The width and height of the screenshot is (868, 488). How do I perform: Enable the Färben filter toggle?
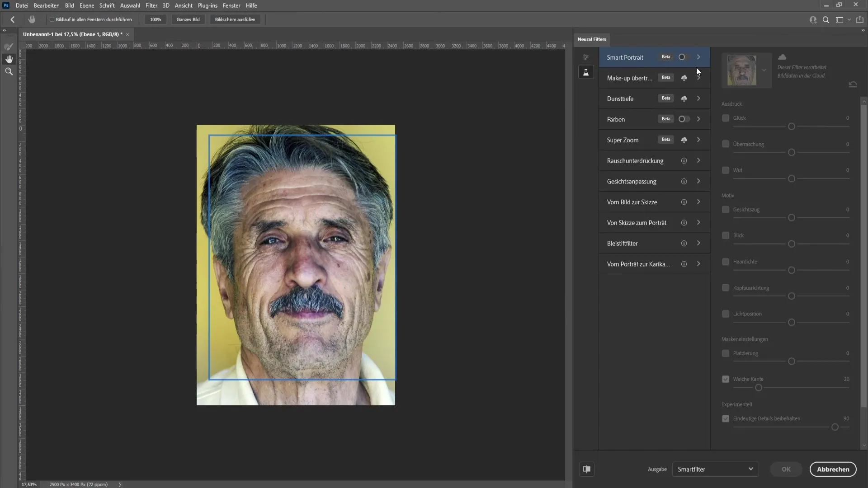pyautogui.click(x=684, y=119)
